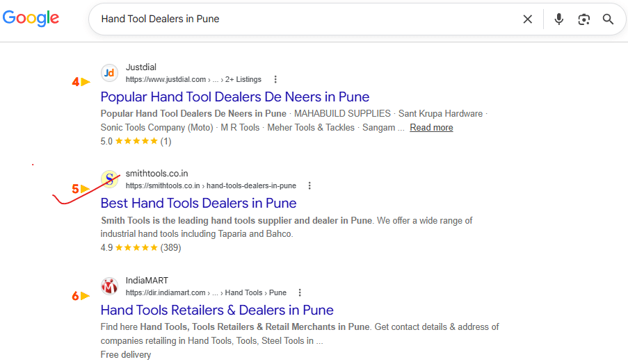Submit search with magnifier icon
The width and height of the screenshot is (628, 364).
click(x=608, y=19)
